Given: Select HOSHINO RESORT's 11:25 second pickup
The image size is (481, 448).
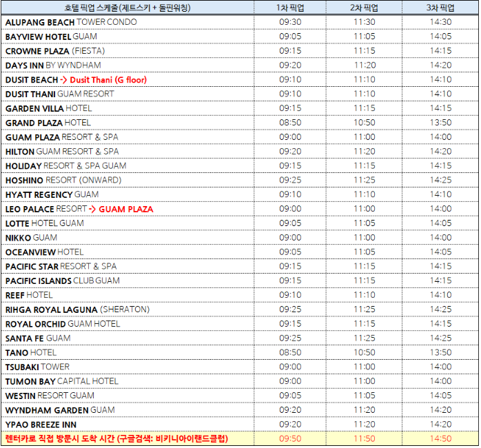Looking at the screenshot, I should 365,180.
